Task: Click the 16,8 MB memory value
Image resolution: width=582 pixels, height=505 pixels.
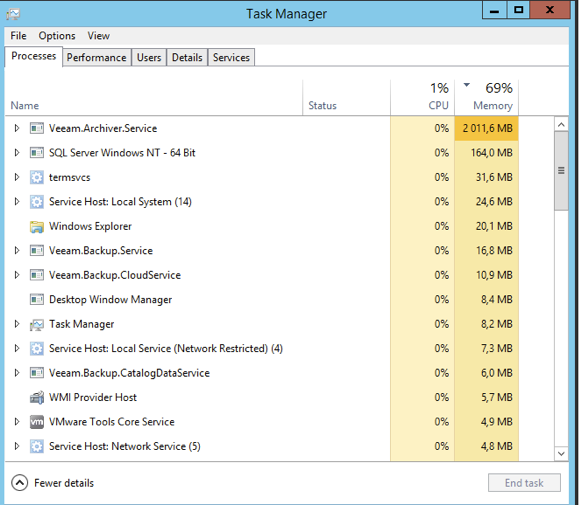Action: (x=494, y=251)
